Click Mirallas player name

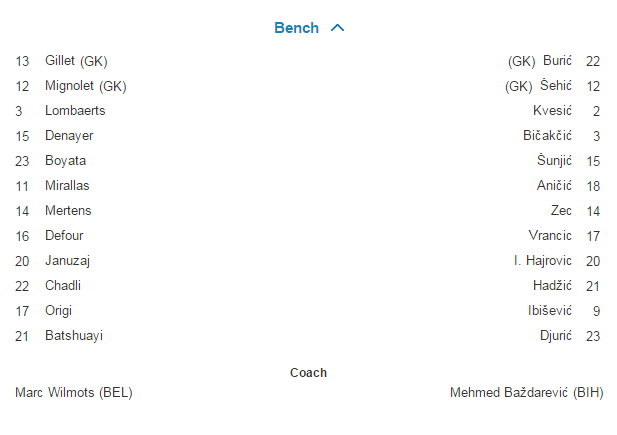coord(67,186)
